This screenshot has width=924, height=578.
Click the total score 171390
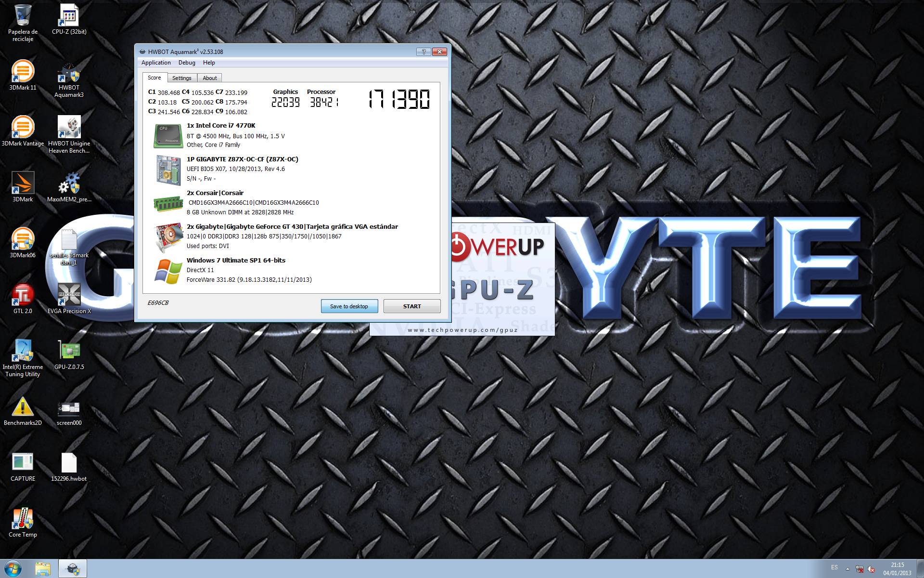(x=399, y=99)
